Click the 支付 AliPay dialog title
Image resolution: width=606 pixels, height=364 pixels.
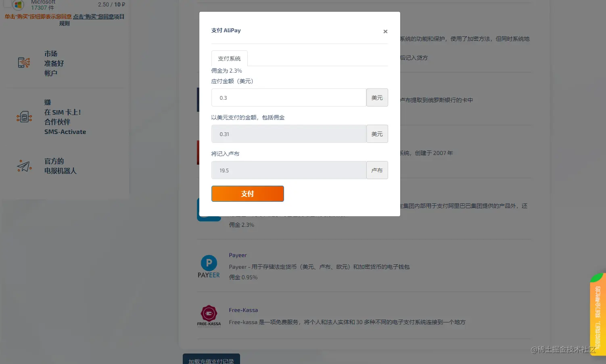point(226,30)
